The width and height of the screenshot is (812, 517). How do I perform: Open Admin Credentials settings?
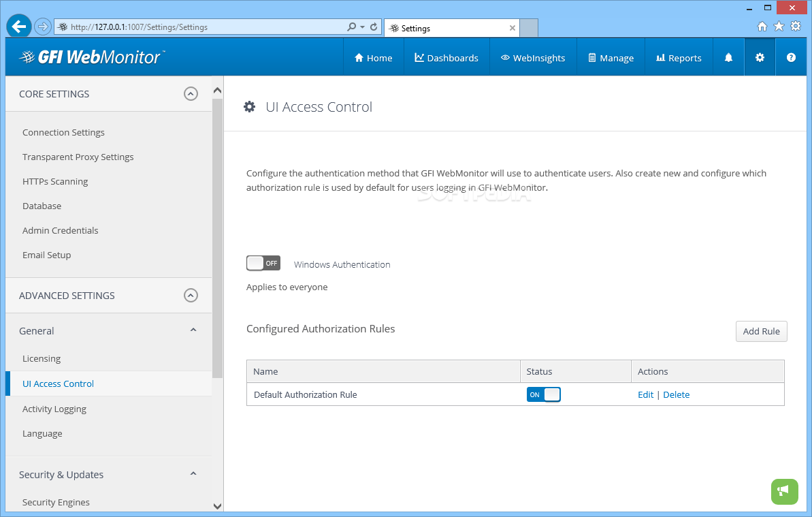[60, 230]
